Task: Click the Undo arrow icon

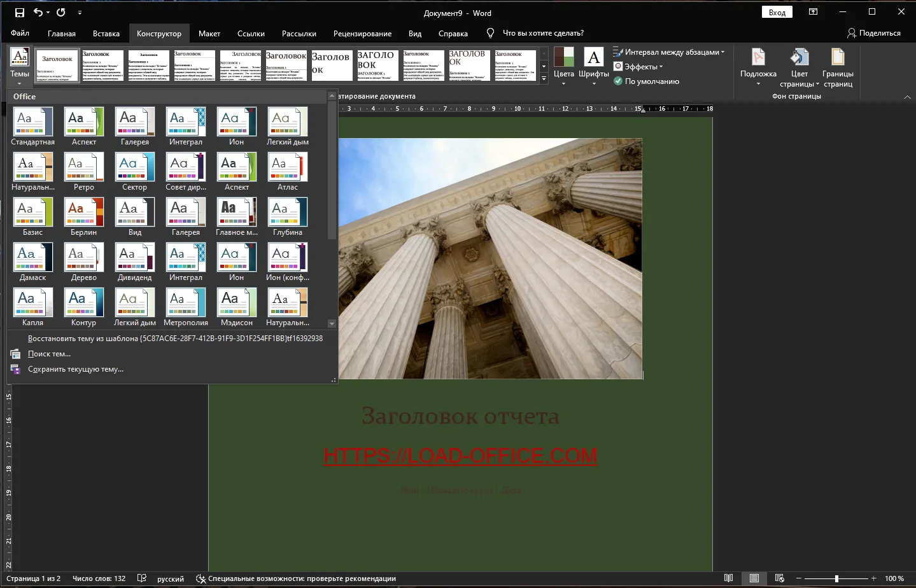Action: pos(38,13)
